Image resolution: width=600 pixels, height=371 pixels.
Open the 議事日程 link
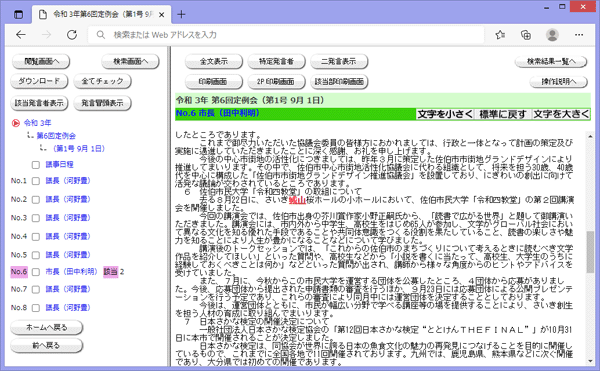coord(59,164)
